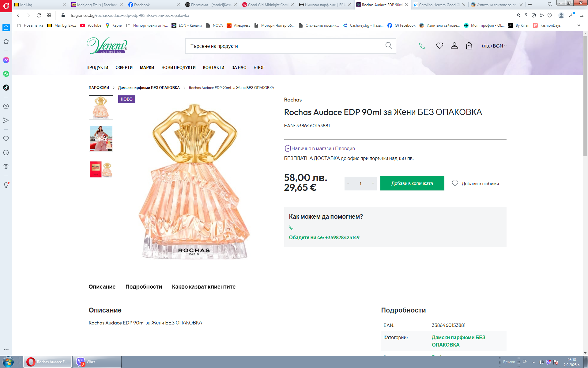Click the sidebar heart pinboards icon

[6, 139]
